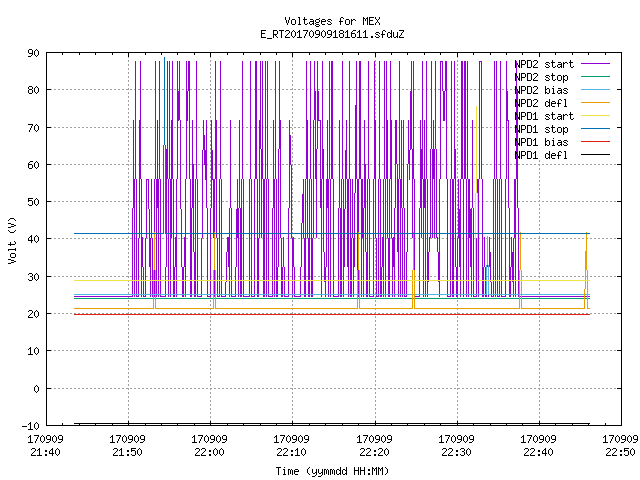The image size is (640, 480).
Task: Click the 'NPD1 bias' legend label
Action: point(541,142)
